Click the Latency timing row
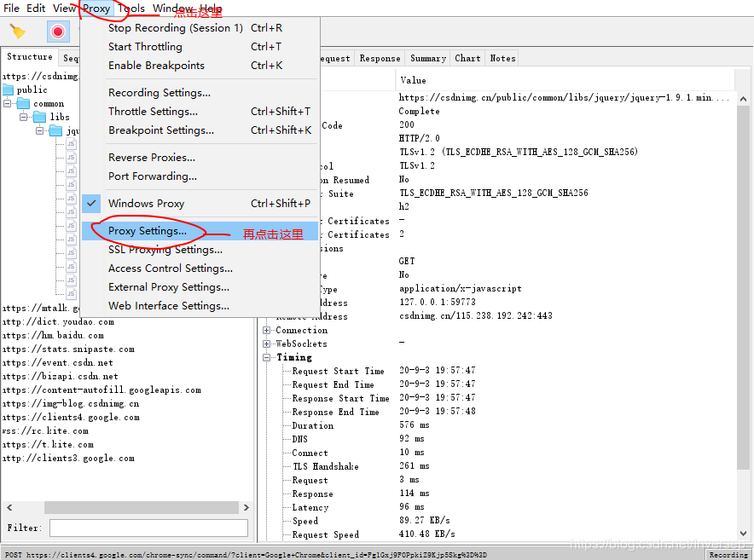Screen dimensions: 754x560 pyautogui.click(x=310, y=507)
